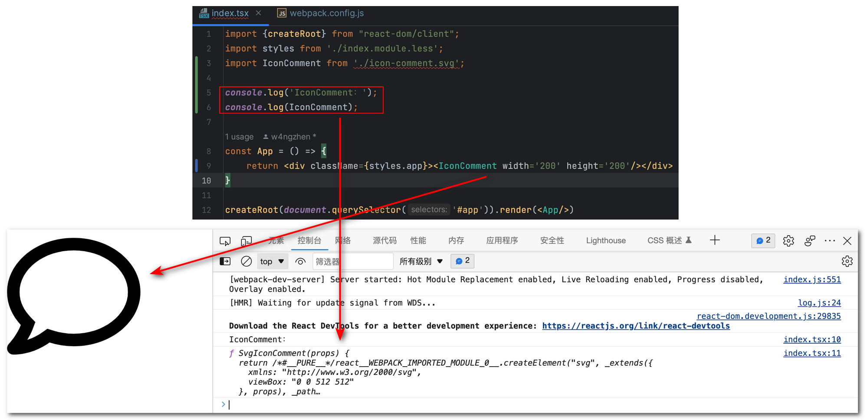
Task: Open the 内存 (Memory) tab
Action: click(x=456, y=240)
